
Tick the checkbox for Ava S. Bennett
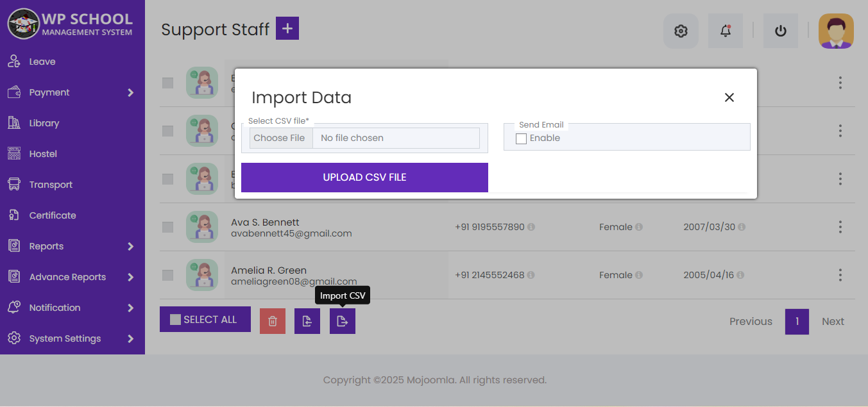[167, 227]
